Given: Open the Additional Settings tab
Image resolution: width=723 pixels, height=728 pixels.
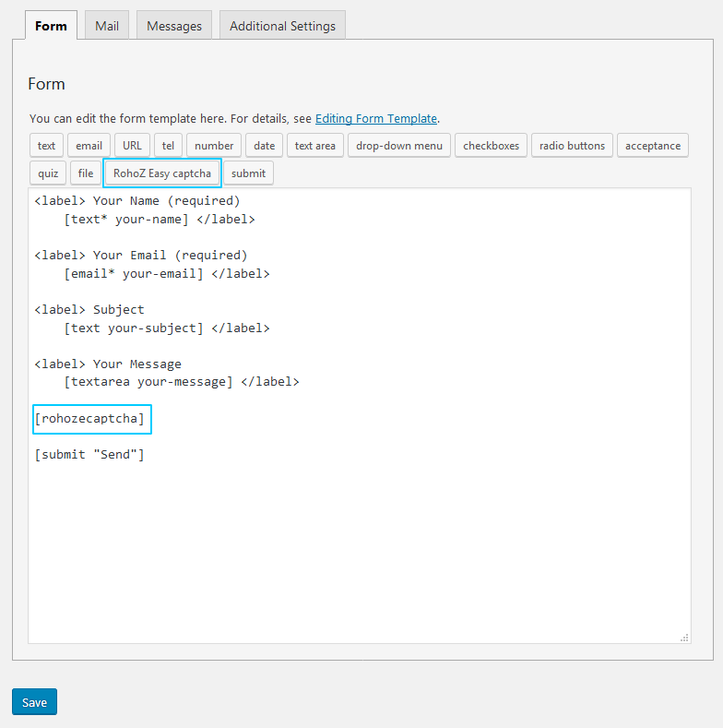Looking at the screenshot, I should click(x=282, y=26).
